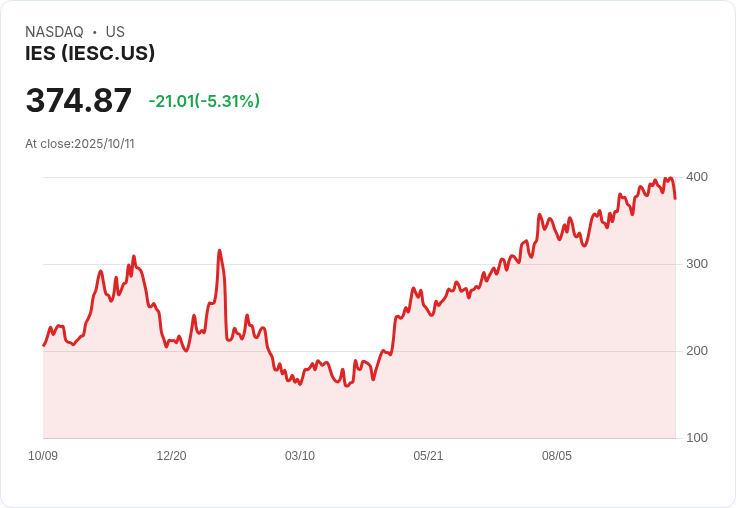Click the 12/20 date on x-axis
Viewport: 736px width, 508px height.
(171, 456)
